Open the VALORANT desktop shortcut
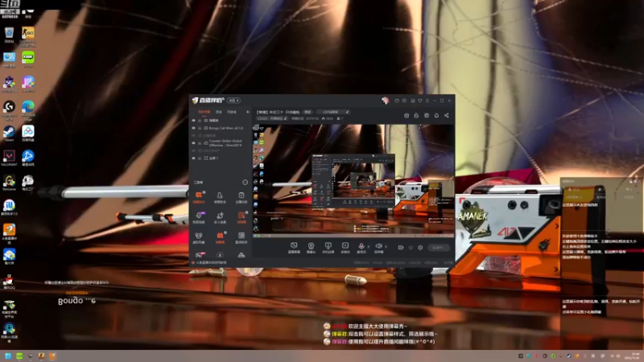This screenshot has width=644, height=362. coord(9,158)
